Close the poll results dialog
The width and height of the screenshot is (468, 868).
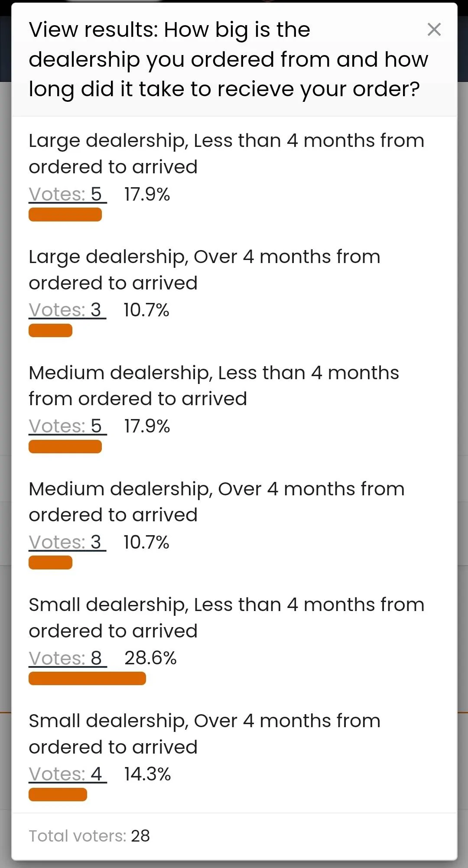coord(434,29)
